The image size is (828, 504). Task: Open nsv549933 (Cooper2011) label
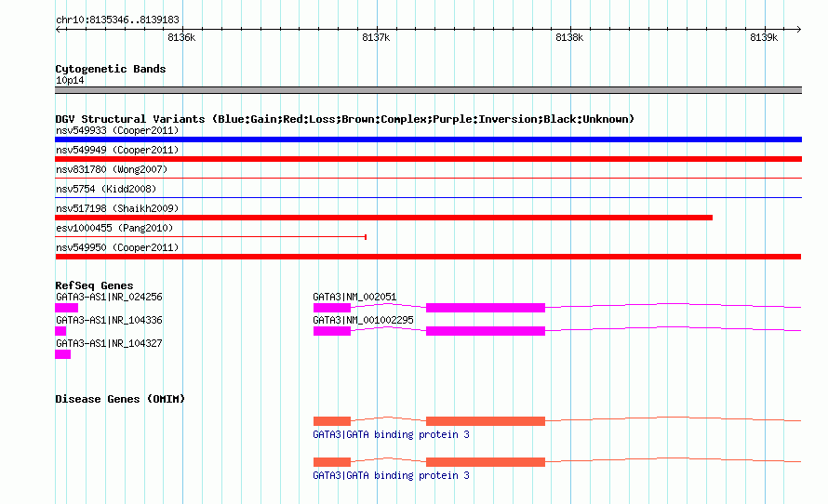(x=117, y=130)
